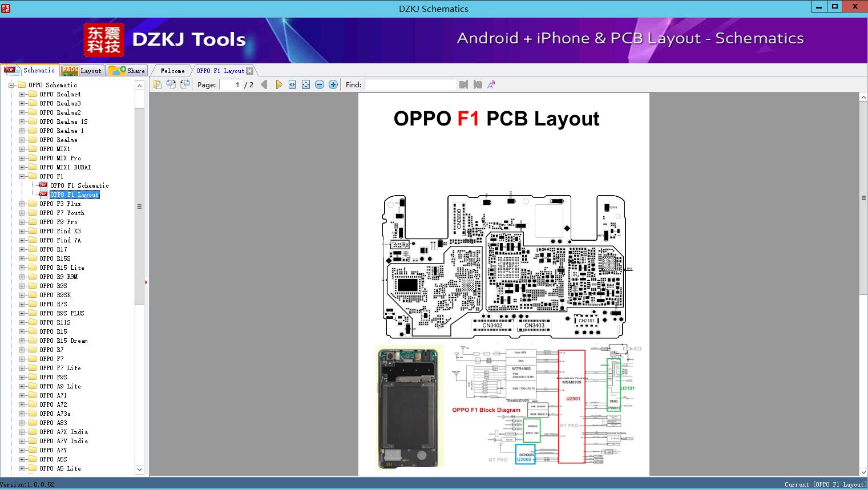Expand the OPPO Find X3 folder
868x490 pixels.
(x=22, y=231)
